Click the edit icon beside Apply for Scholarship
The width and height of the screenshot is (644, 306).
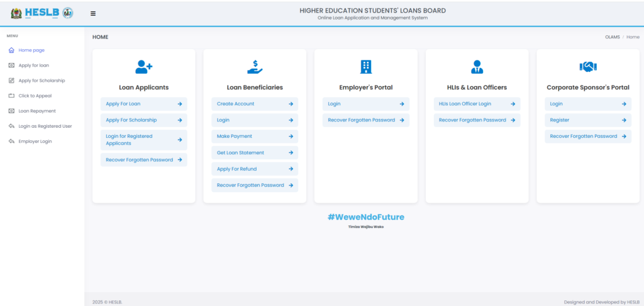tap(11, 81)
